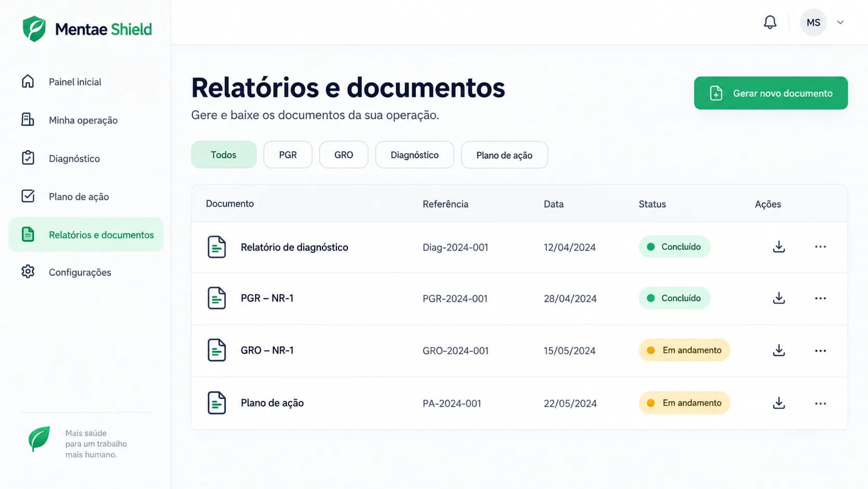The height and width of the screenshot is (489, 868).
Task: Click the Relatórios e documentos sidebar file icon
Action: pyautogui.click(x=28, y=234)
